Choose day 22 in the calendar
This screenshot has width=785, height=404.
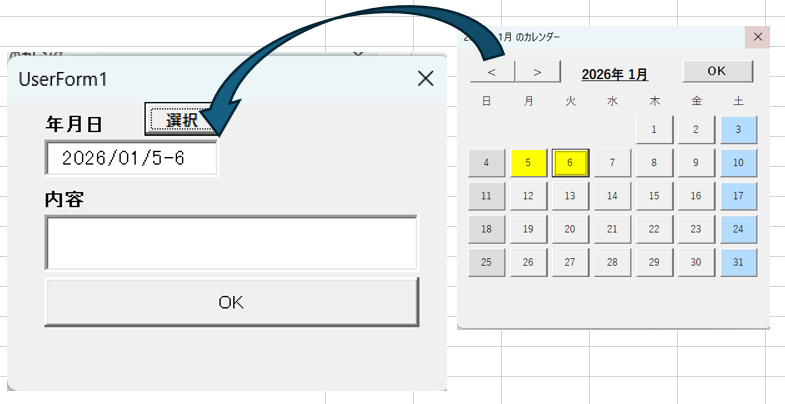654,229
